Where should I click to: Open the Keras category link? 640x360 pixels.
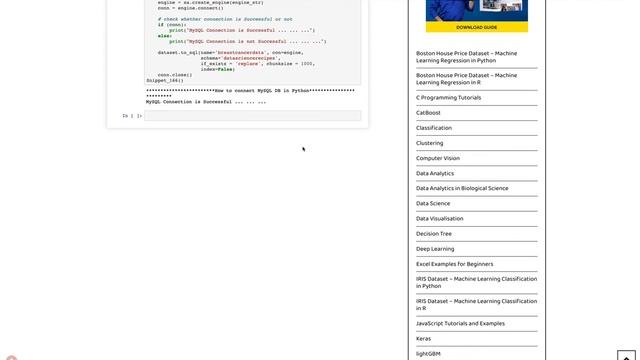[x=423, y=339]
